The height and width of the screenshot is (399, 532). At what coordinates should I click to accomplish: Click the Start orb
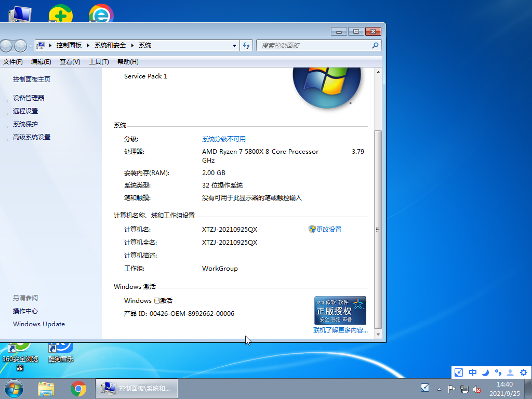click(13, 389)
